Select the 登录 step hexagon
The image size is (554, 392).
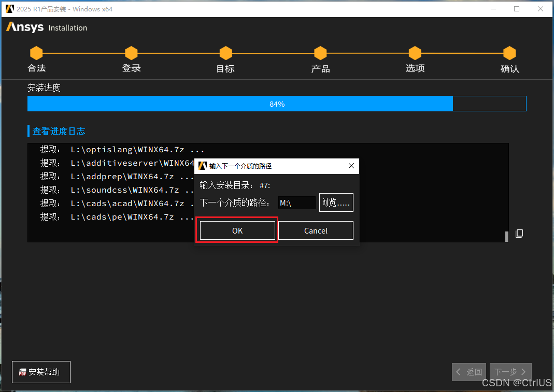click(x=131, y=53)
